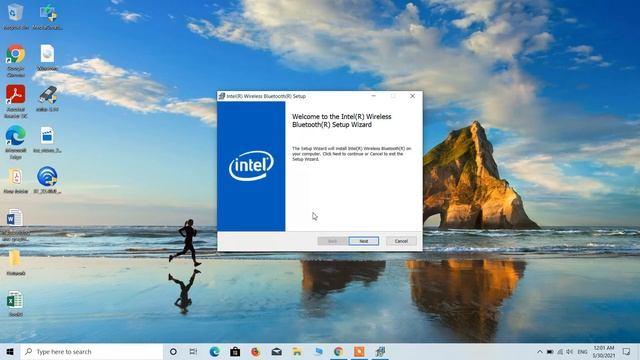Click the grayed-out Back button
The height and width of the screenshot is (360, 640).
pos(332,241)
